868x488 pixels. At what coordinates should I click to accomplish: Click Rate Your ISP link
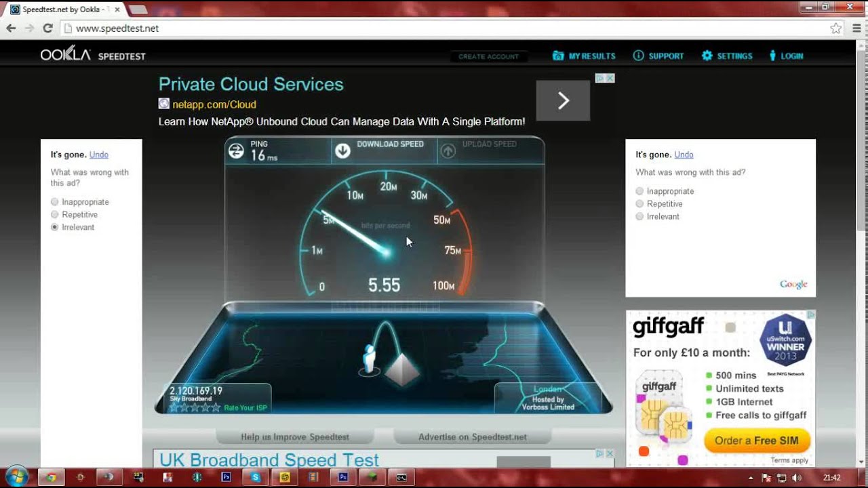pyautogui.click(x=245, y=407)
